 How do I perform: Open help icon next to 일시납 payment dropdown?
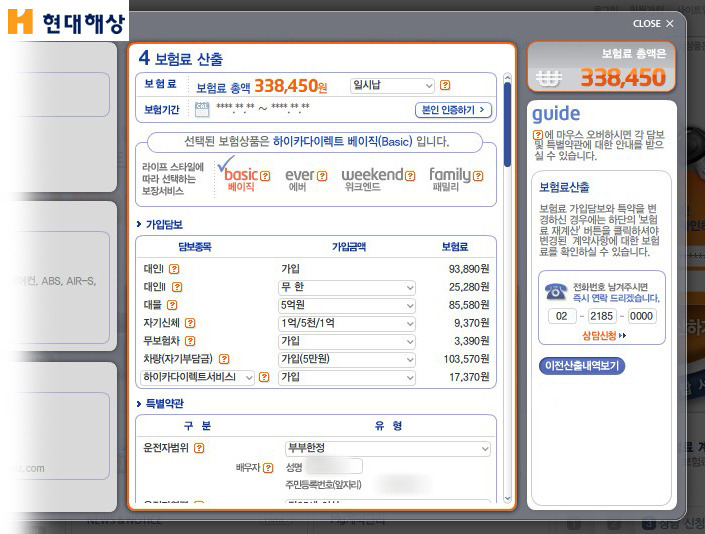point(445,85)
